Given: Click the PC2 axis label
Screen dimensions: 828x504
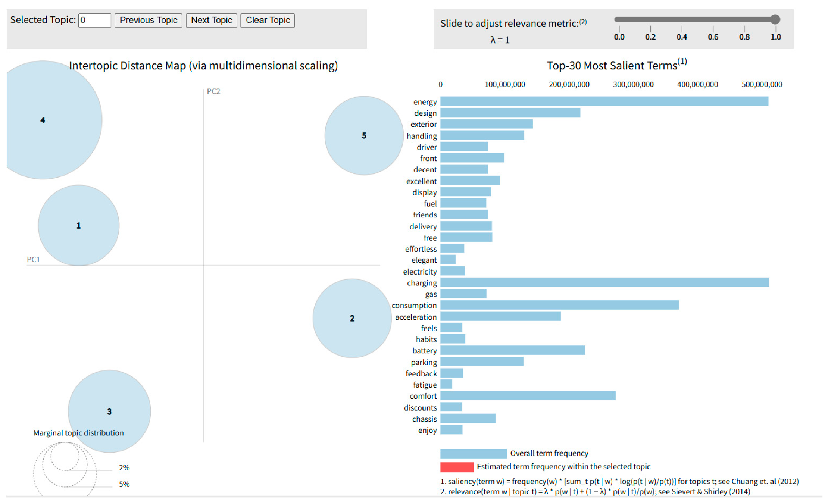Looking at the screenshot, I should 213,91.
